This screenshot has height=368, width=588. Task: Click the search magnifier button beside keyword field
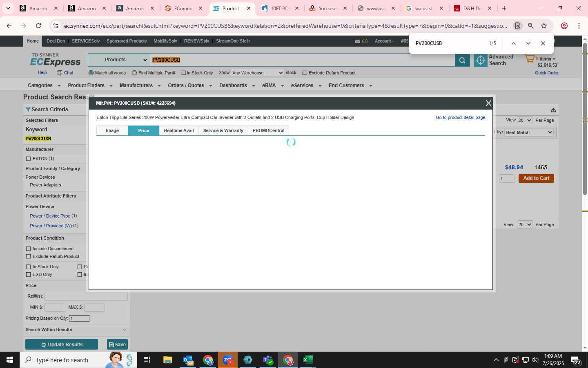point(462,60)
